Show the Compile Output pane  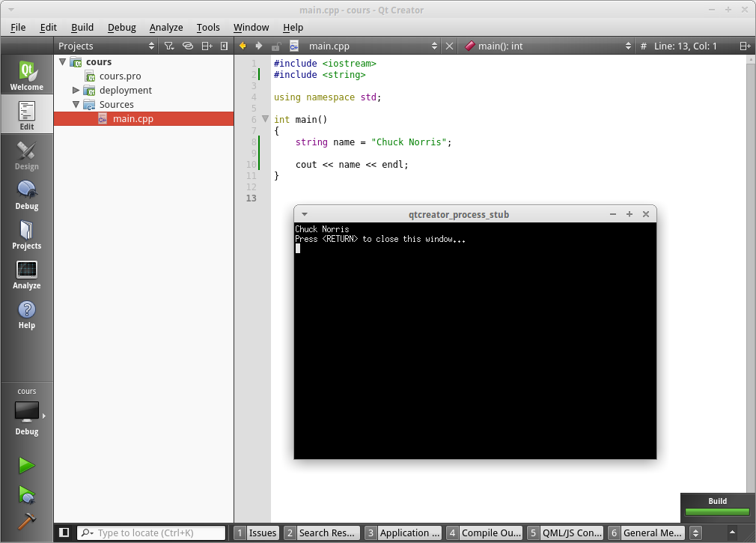[x=484, y=533]
